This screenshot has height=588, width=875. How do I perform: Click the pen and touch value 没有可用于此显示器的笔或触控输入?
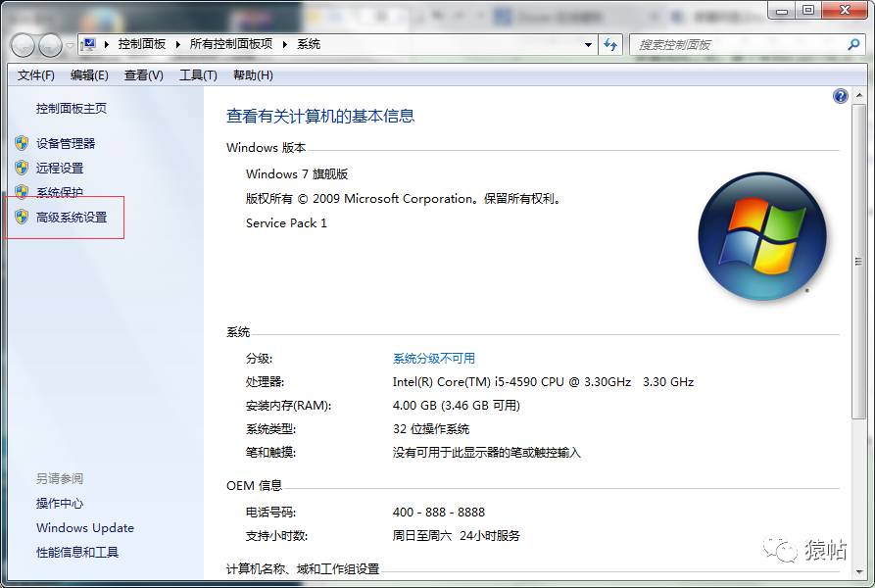click(487, 453)
